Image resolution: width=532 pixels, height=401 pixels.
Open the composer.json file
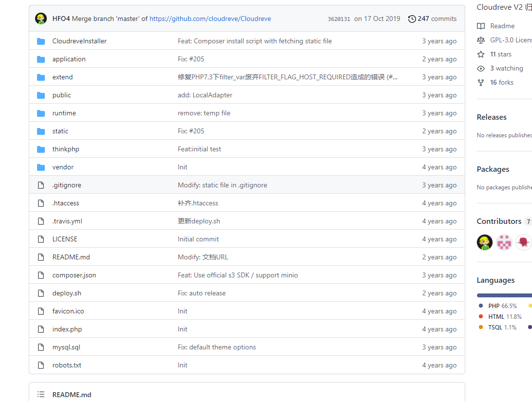(74, 275)
